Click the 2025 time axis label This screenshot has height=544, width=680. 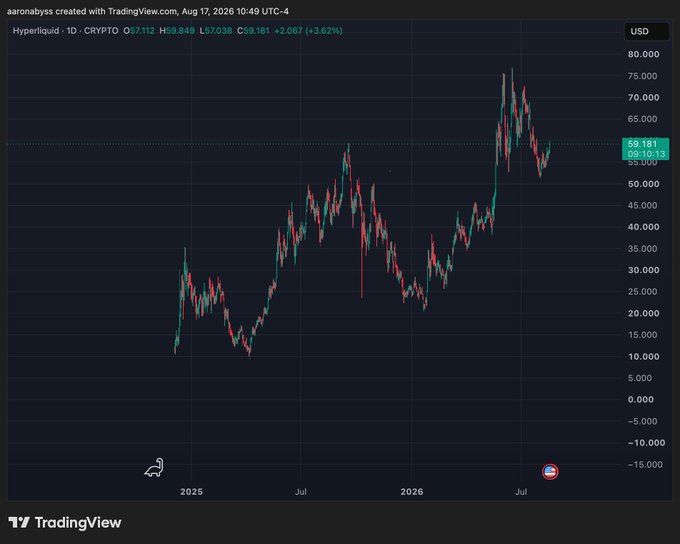pyautogui.click(x=191, y=492)
